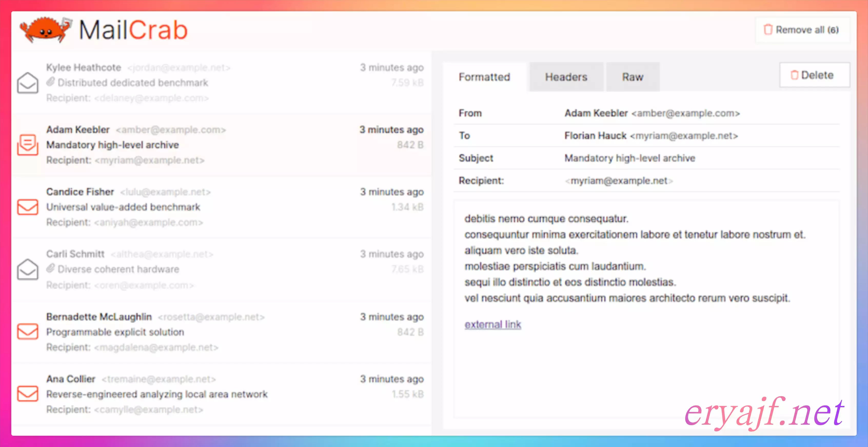Open the Raw tab
868x447 pixels.
point(633,77)
